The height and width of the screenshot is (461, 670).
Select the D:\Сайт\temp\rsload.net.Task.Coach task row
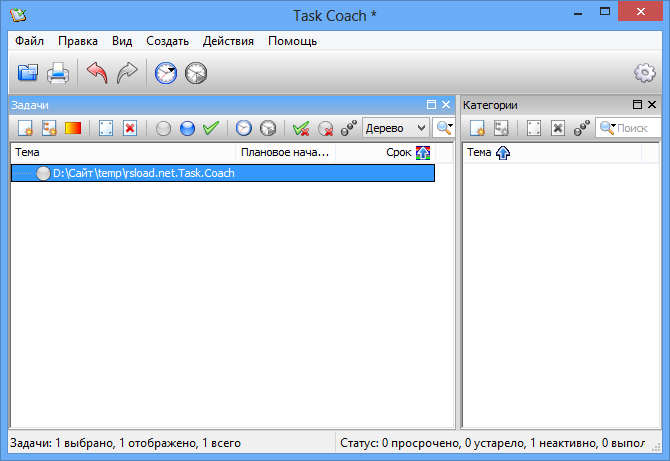(x=223, y=173)
